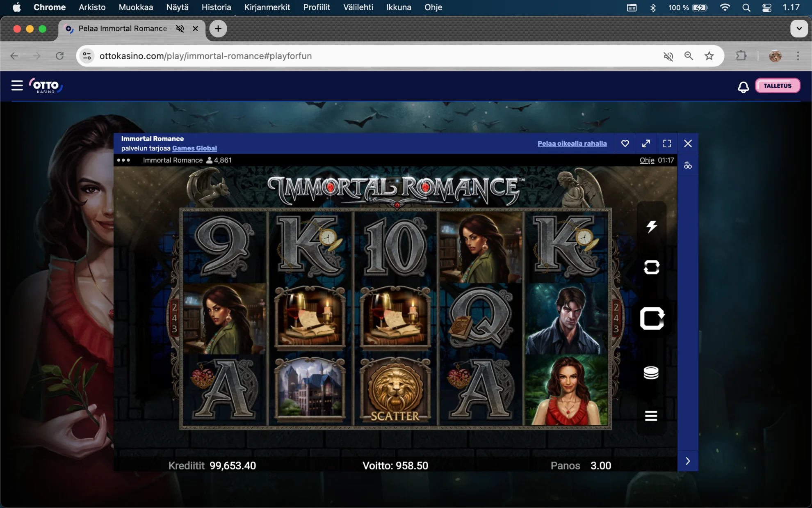Open Chrome profile avatar
This screenshot has width=812, height=508.
(x=775, y=56)
